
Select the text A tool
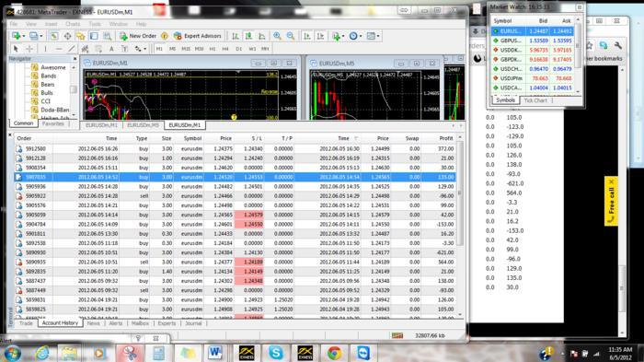(x=111, y=49)
